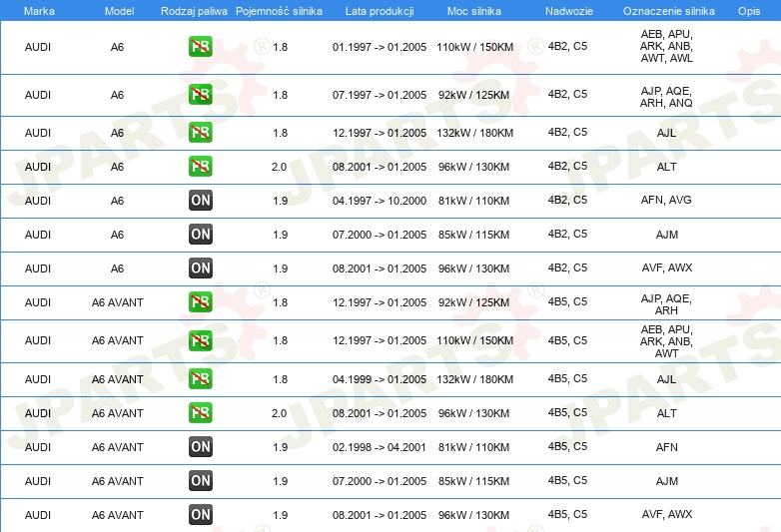Select engine codes AEB, APU, ARK, ANB, AWT, AWL

pos(666,46)
